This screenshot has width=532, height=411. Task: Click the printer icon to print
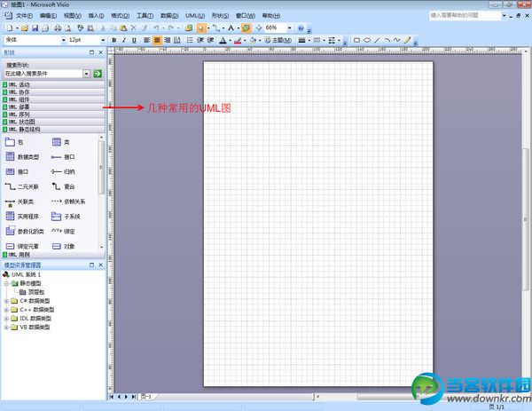coord(58,28)
